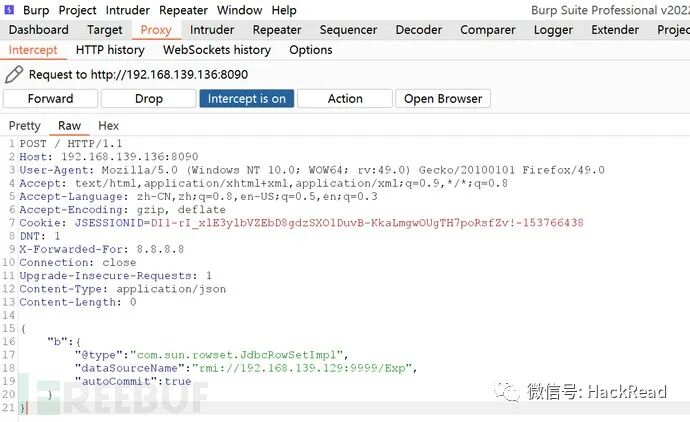The image size is (690, 422).
Task: Switch to the Repeater tool tab
Action: (277, 30)
